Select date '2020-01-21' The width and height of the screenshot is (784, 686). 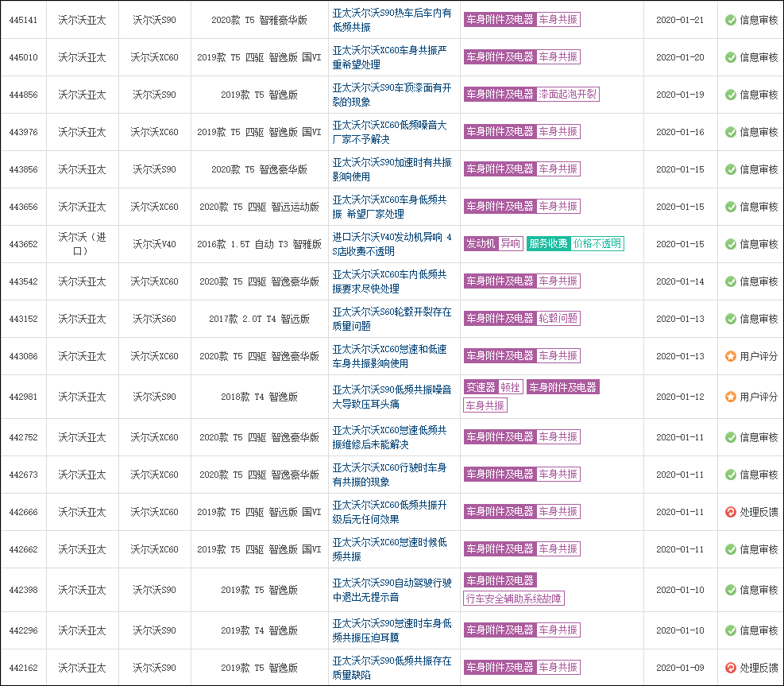point(680,20)
